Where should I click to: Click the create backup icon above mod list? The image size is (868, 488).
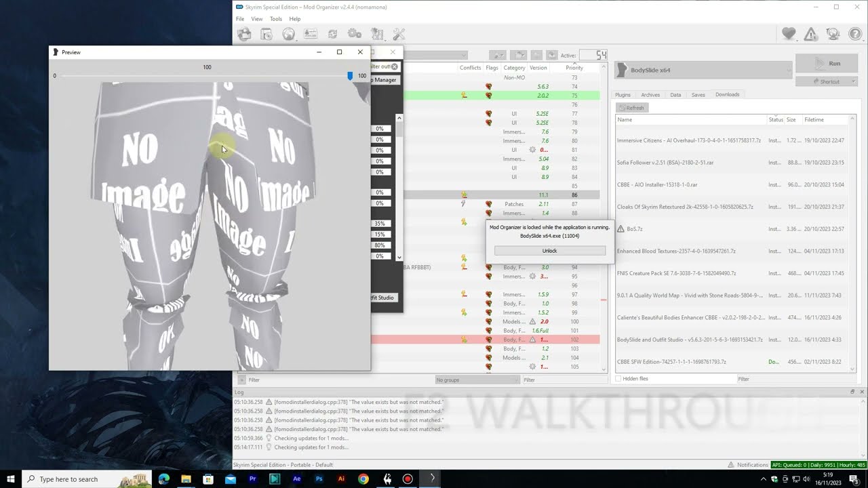(551, 55)
